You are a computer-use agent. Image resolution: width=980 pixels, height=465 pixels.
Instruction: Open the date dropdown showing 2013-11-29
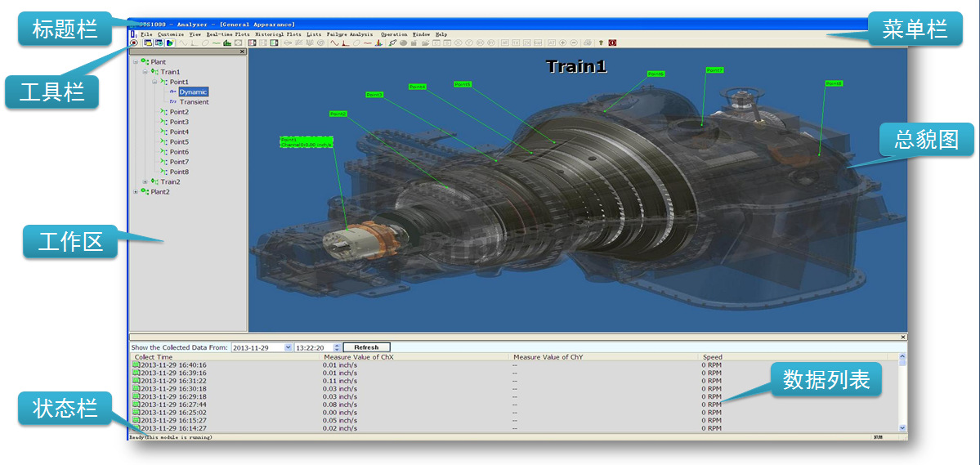click(288, 347)
